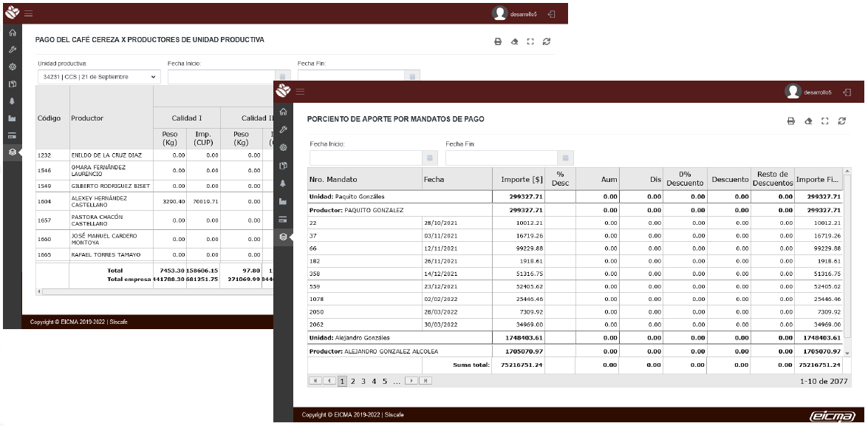Screen dimensions: 868x426
Task: Click horizontal scrollbar of café cereza table
Action: (x=148, y=292)
